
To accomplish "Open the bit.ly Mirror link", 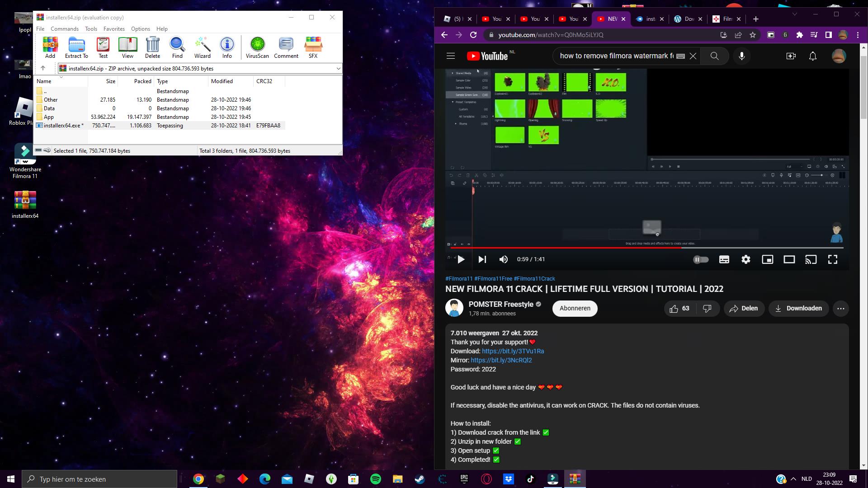I will coord(501,360).
